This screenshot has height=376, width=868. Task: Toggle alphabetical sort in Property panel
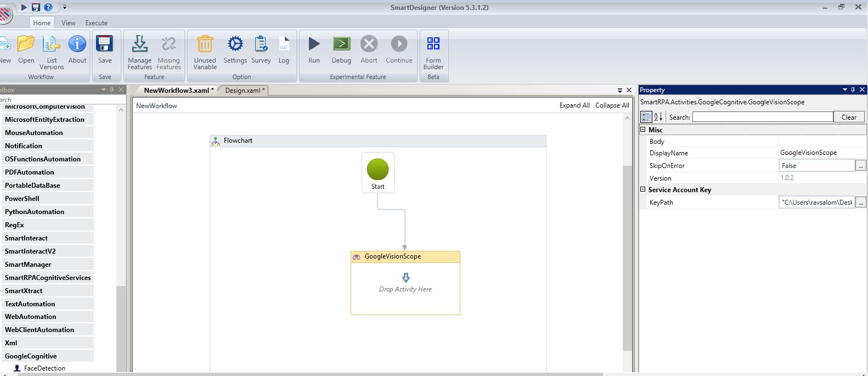point(658,117)
